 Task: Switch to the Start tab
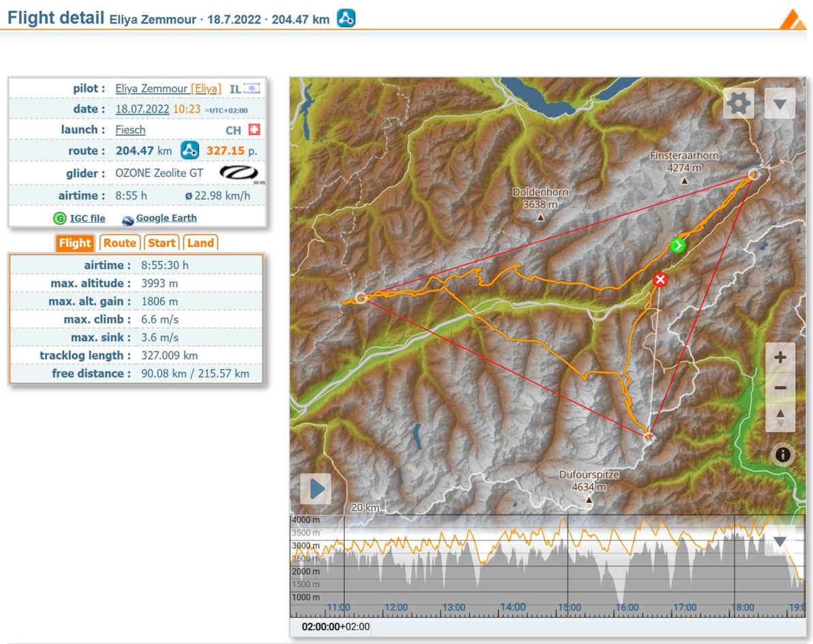point(162,243)
